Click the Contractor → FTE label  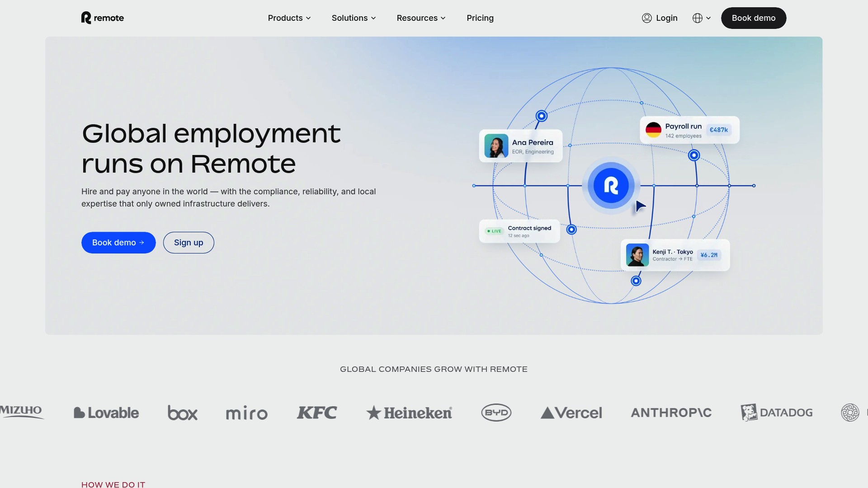[673, 259]
